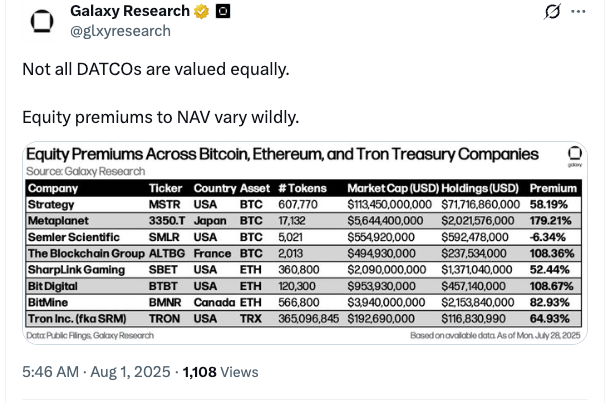Click the @glxyresearch handle
The height and width of the screenshot is (403, 608).
(120, 30)
